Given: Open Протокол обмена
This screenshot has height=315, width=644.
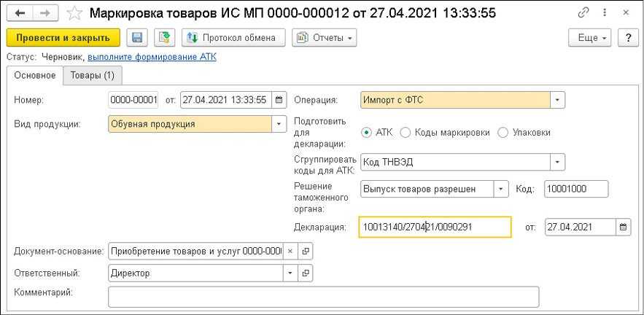Looking at the screenshot, I should [x=233, y=38].
